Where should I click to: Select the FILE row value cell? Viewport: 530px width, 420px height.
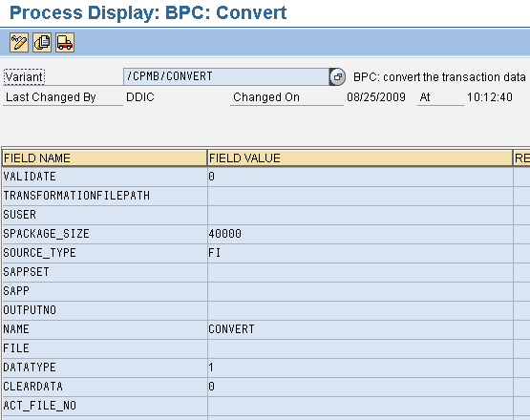pyautogui.click(x=360, y=348)
